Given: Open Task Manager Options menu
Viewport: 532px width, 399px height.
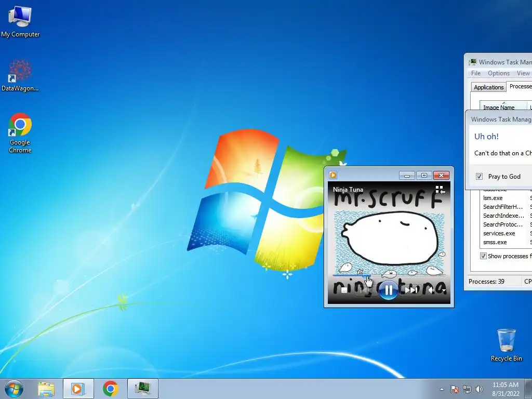Looking at the screenshot, I should tap(498, 73).
